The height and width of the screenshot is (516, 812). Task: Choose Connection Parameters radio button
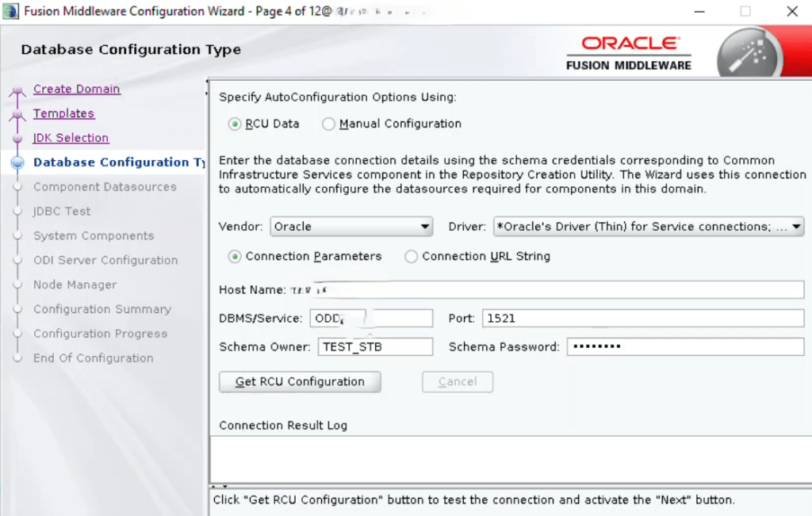[235, 257]
